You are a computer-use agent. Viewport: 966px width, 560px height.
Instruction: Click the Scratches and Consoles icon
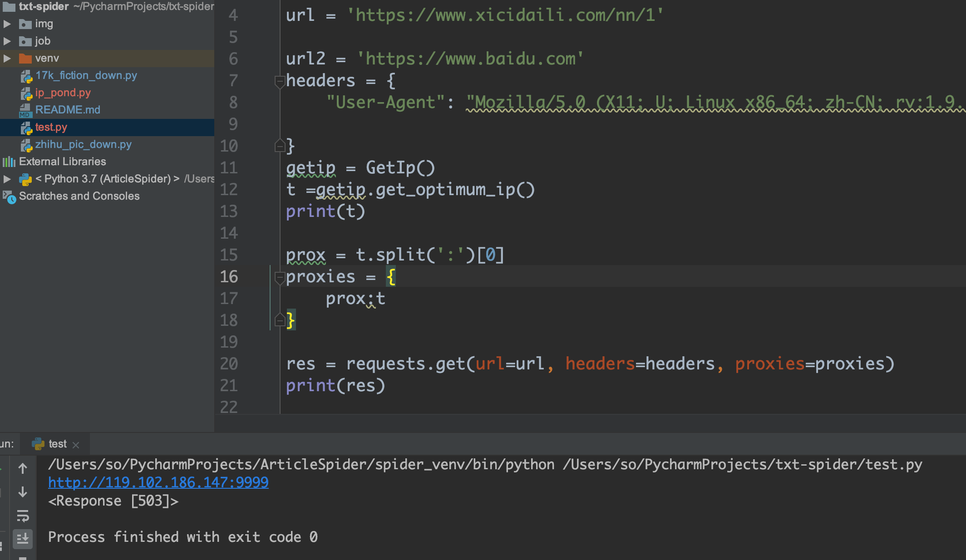[x=9, y=196]
